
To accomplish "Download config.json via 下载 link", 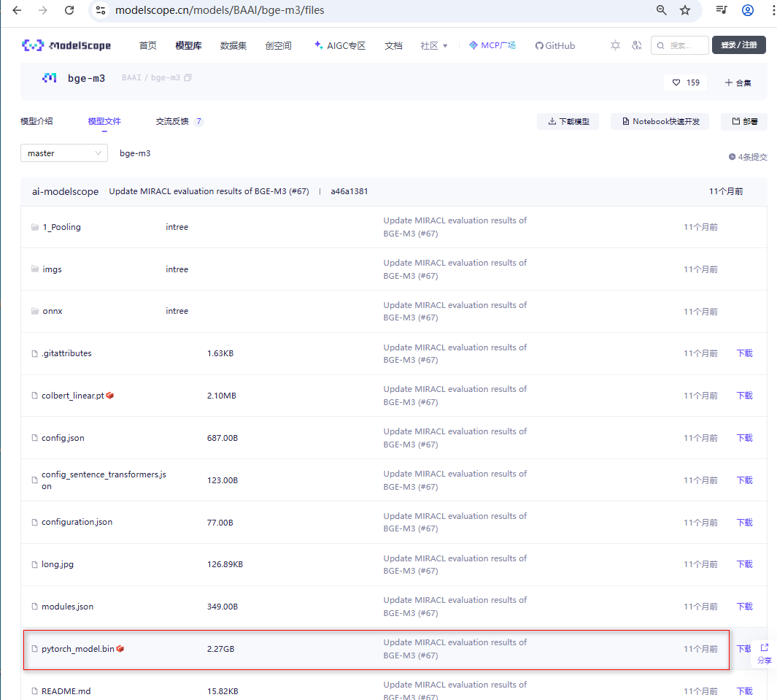I will tap(744, 438).
